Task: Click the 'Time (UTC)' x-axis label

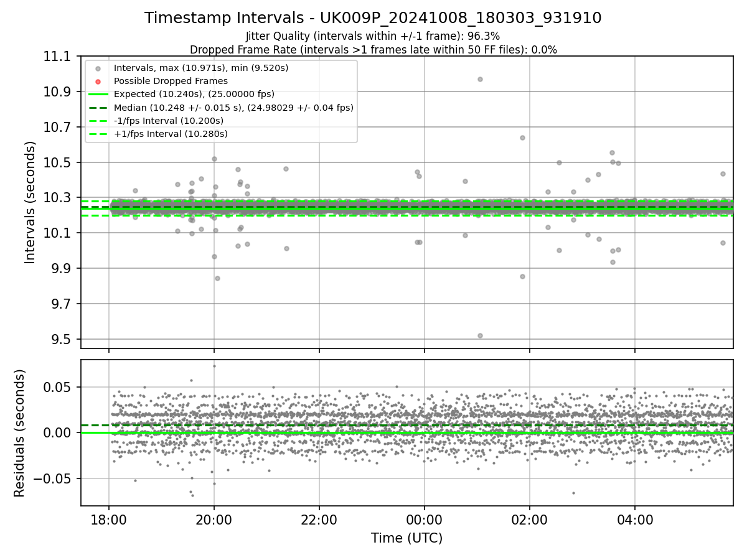Action: pyautogui.click(x=406, y=538)
